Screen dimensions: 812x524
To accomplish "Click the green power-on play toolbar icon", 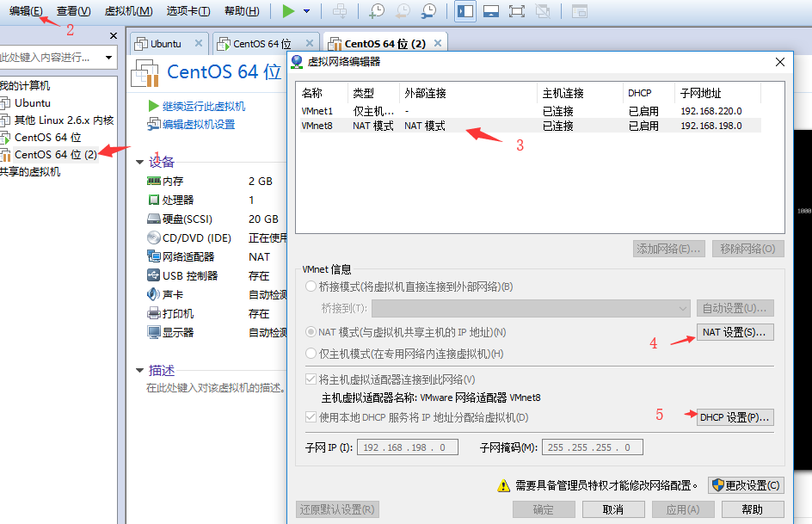I will [x=288, y=11].
